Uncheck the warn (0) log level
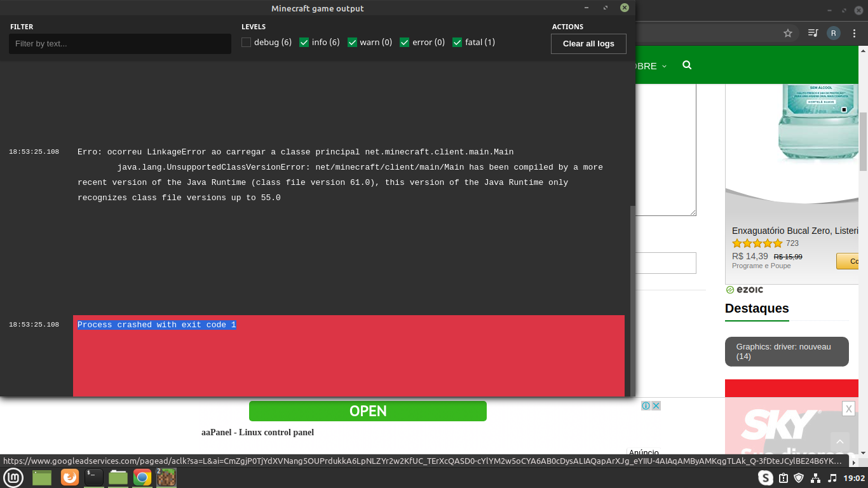The image size is (868, 488). [x=352, y=43]
